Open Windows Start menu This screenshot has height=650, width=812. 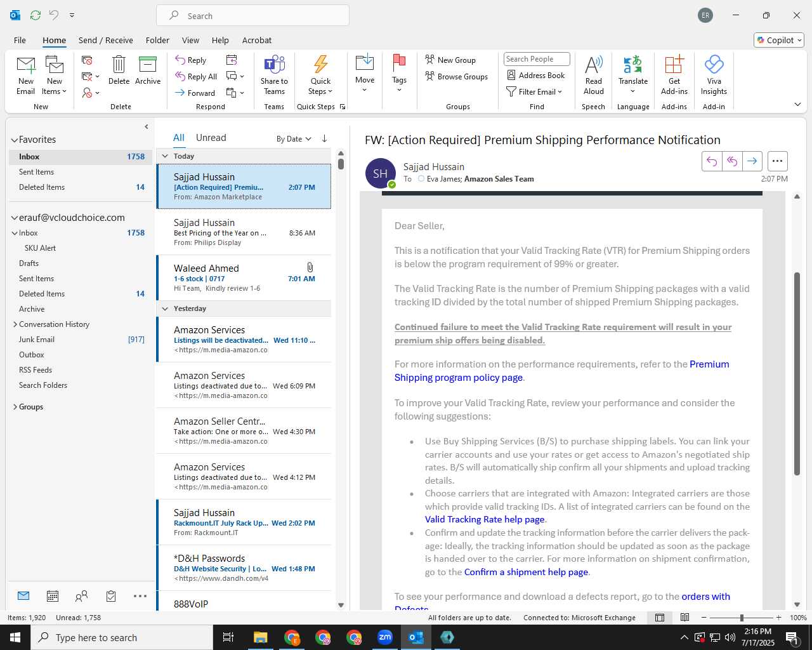[15, 637]
